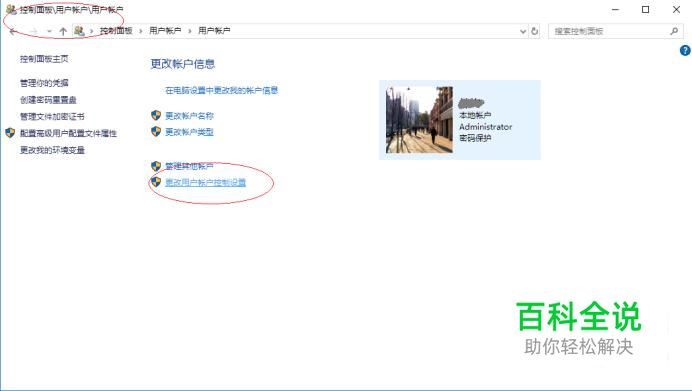
Task: Click the account profile picture thumbnail
Action: [419, 120]
